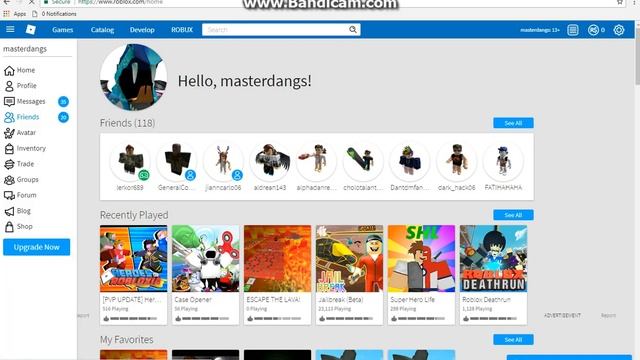
Task: Click the masterdangs avatar picture
Action: (133, 78)
